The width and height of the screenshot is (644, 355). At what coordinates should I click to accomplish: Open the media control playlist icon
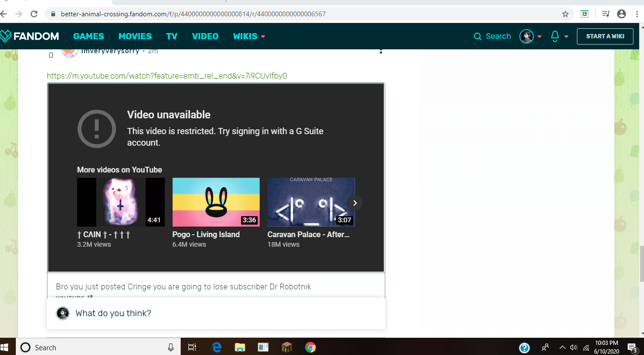(606, 14)
